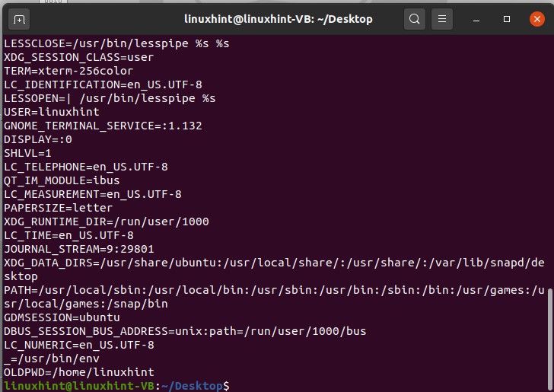This screenshot has height=392, width=554.
Task: Click the window title linuxhint@linuxhint-VB
Action: coord(279,18)
